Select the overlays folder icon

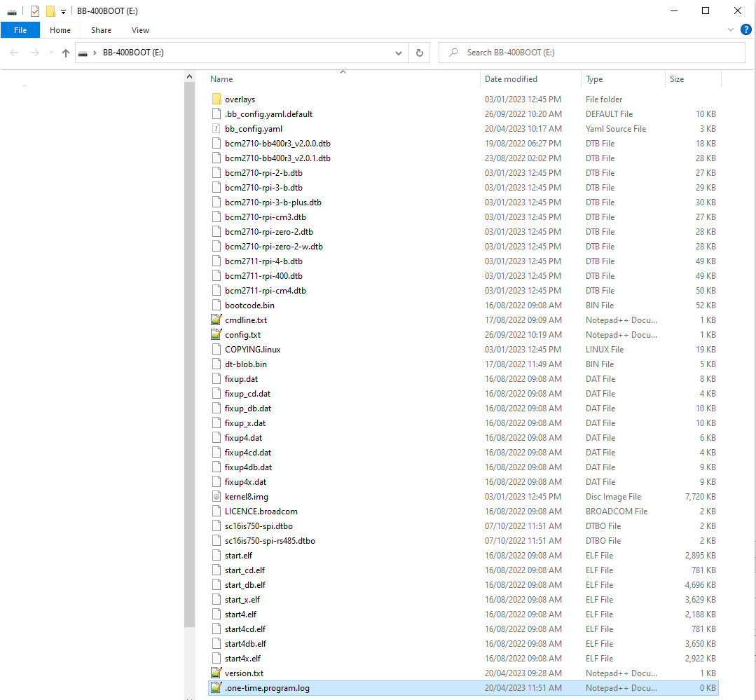(217, 99)
